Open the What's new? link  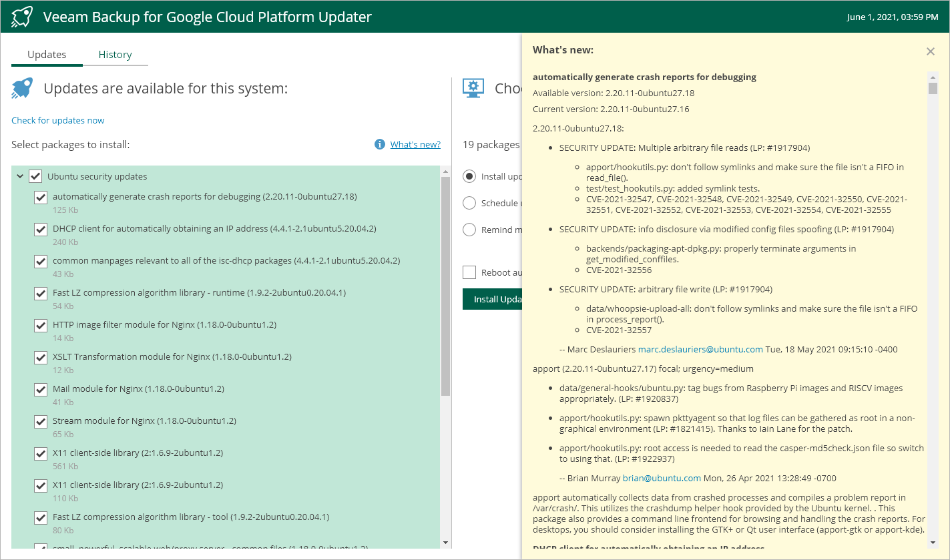coord(415,144)
